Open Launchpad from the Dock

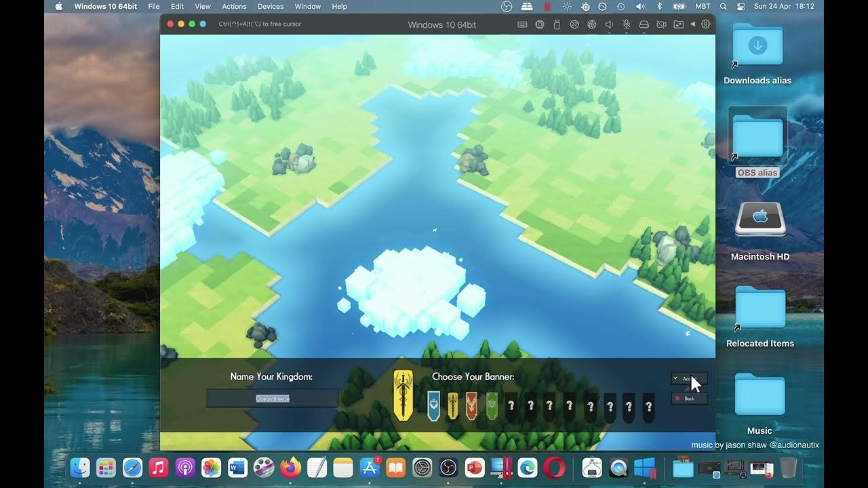106,468
